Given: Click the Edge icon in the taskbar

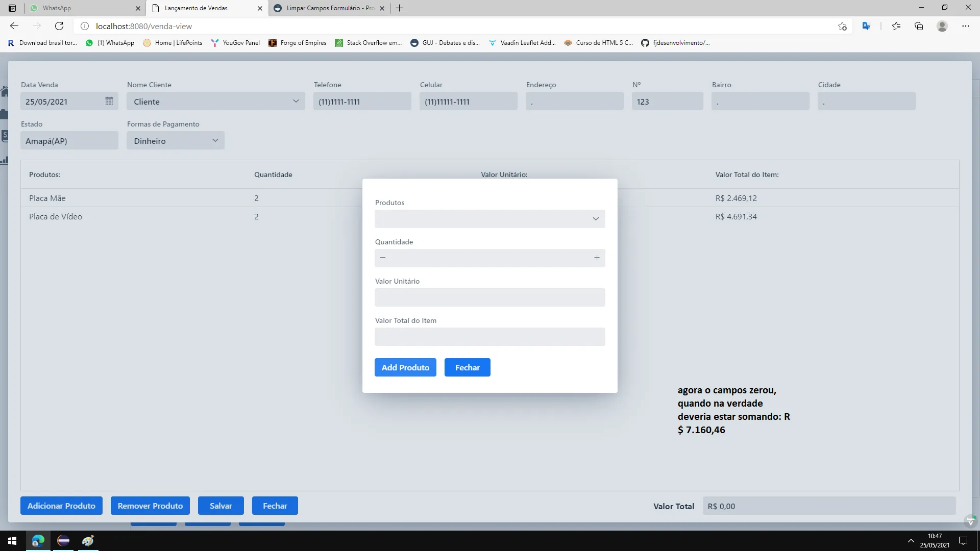Looking at the screenshot, I should (x=38, y=541).
